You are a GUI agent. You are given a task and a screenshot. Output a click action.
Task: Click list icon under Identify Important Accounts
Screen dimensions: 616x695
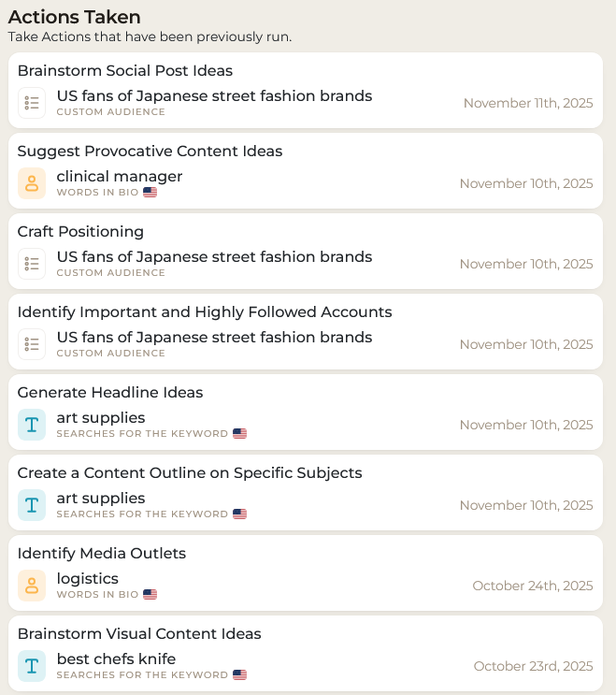click(x=32, y=344)
